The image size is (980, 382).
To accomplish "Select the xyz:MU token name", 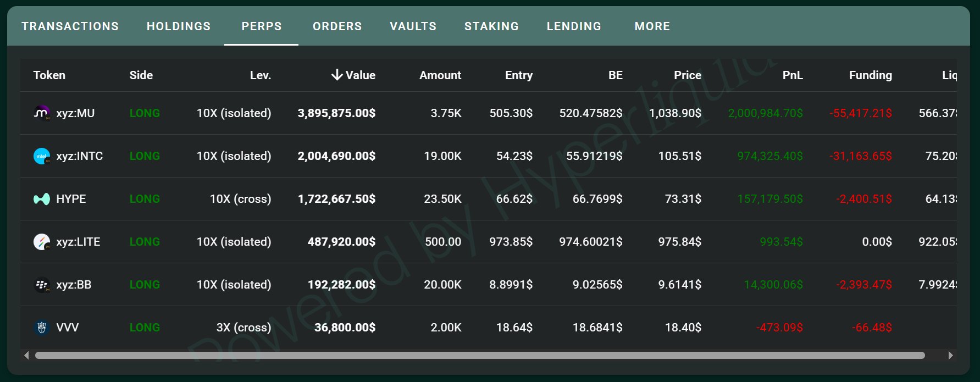I will pos(75,113).
